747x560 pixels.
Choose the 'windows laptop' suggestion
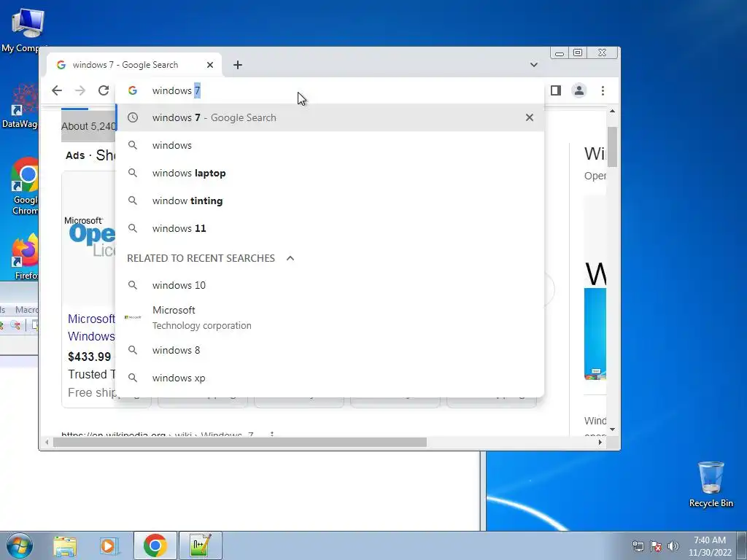click(330, 173)
